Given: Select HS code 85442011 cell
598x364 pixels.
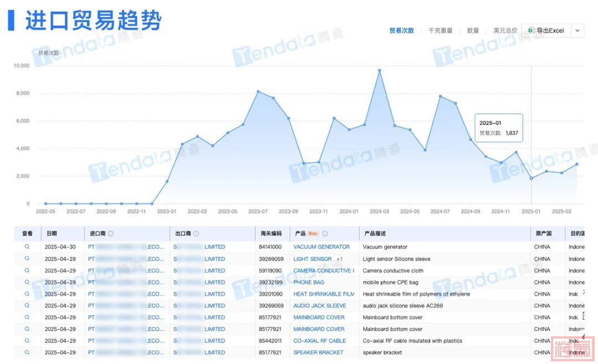Looking at the screenshot, I should 270,341.
